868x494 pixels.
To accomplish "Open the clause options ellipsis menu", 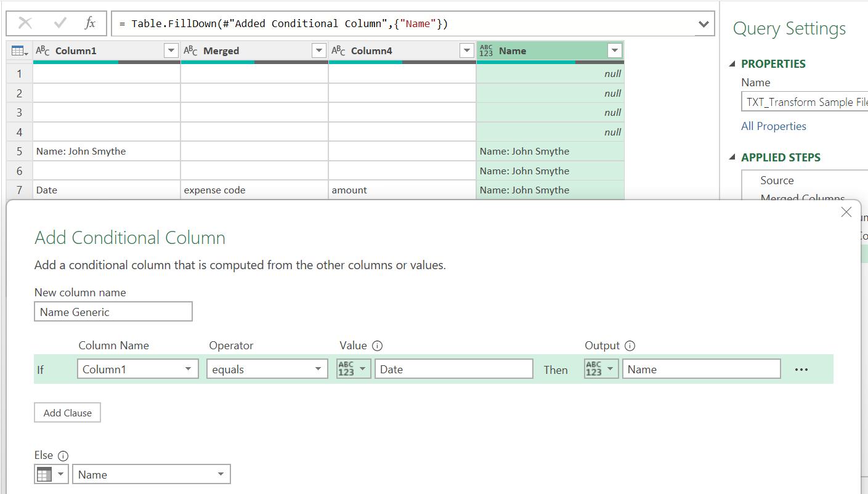I will (801, 370).
